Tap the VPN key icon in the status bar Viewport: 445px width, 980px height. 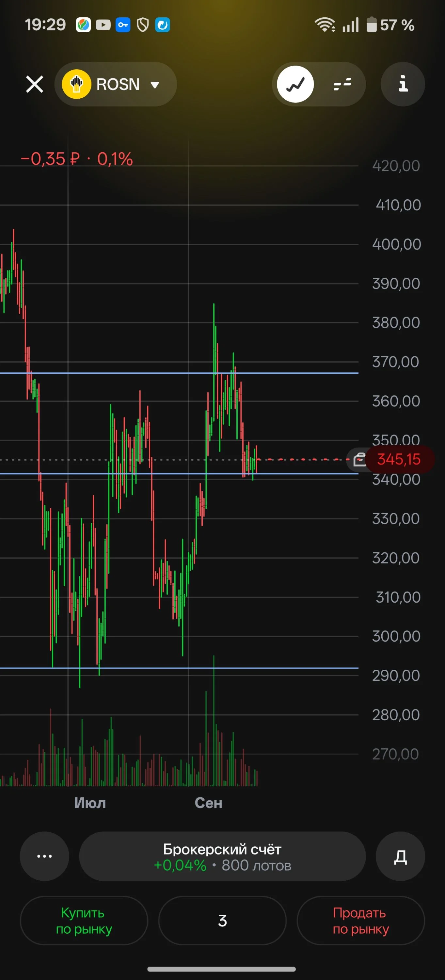click(123, 25)
